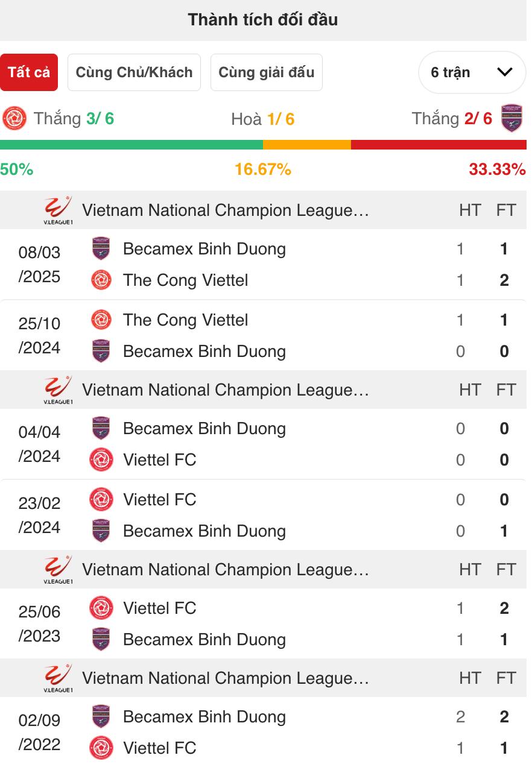Click Becamex Binh Duong crest beside Thắng 2/6
532x767 pixels.
point(511,118)
